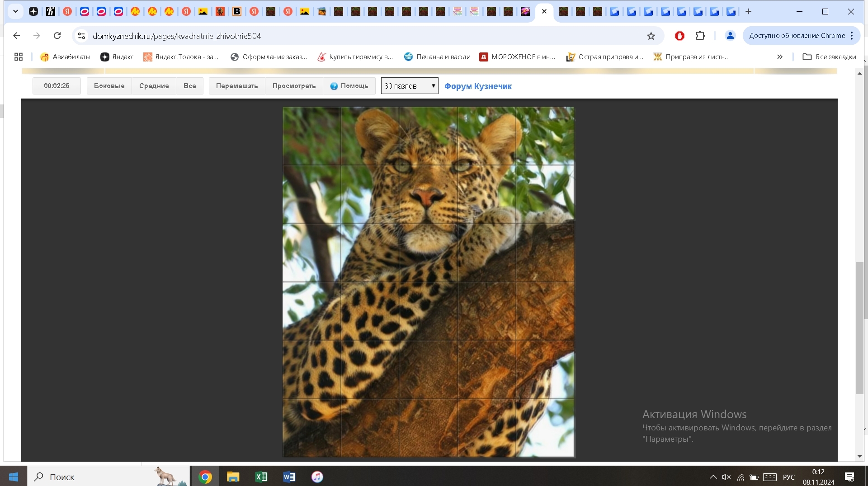Click the Помощь help icon button
868x486 pixels.
click(x=349, y=86)
